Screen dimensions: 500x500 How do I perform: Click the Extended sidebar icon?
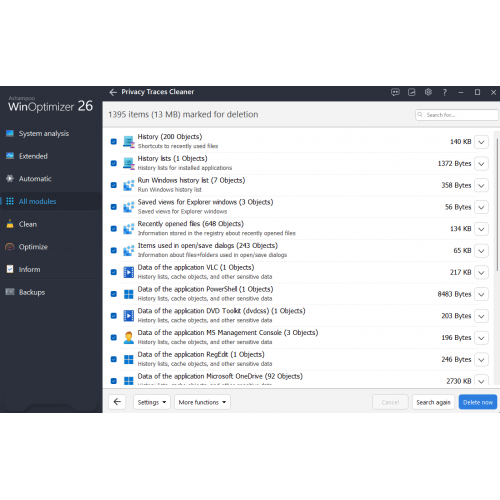click(x=10, y=156)
